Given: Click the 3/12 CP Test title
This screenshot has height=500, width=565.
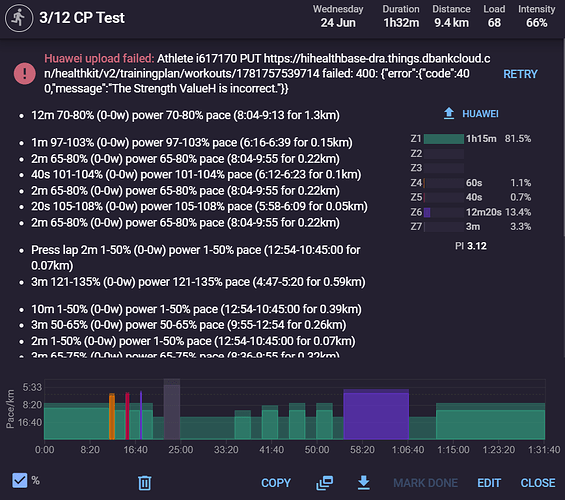Looking at the screenshot, I should 82,18.
